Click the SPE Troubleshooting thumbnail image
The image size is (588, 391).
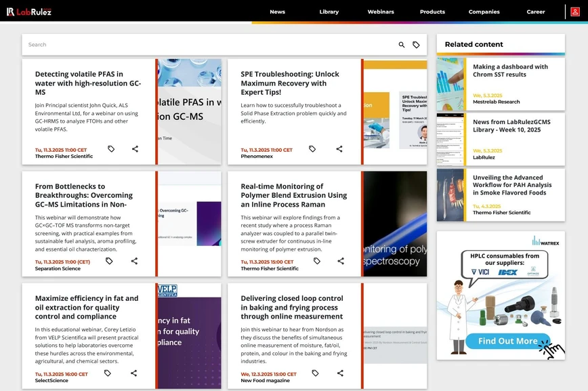tap(395, 111)
